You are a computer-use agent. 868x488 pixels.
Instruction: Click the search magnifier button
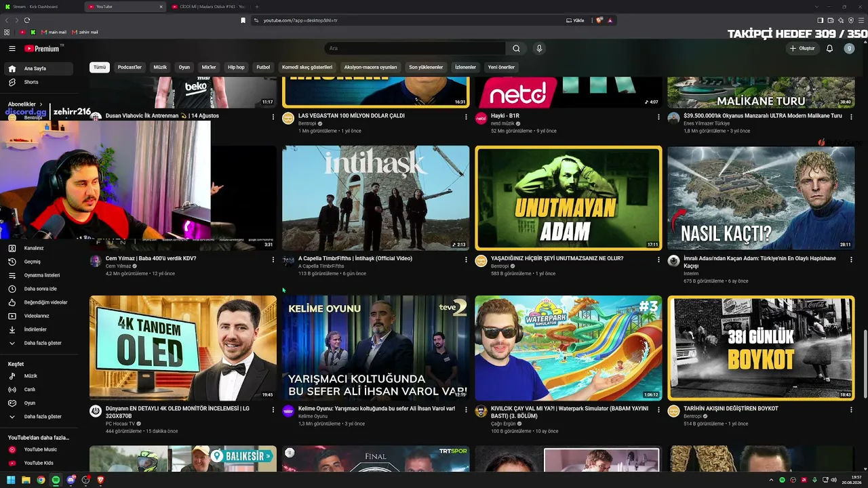point(516,49)
